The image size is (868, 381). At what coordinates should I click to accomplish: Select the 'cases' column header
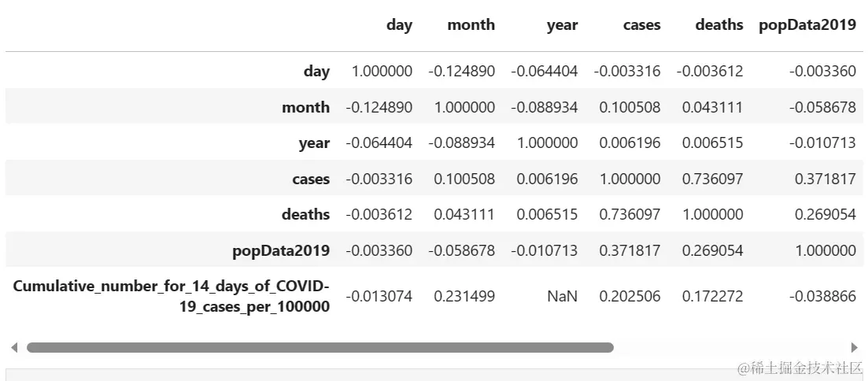pos(641,25)
